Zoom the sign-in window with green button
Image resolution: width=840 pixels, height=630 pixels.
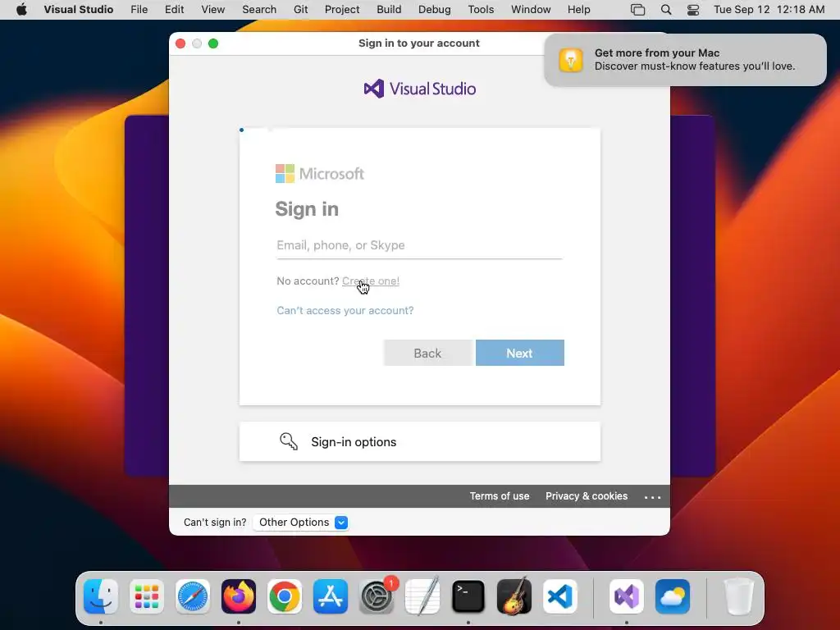[x=213, y=43]
